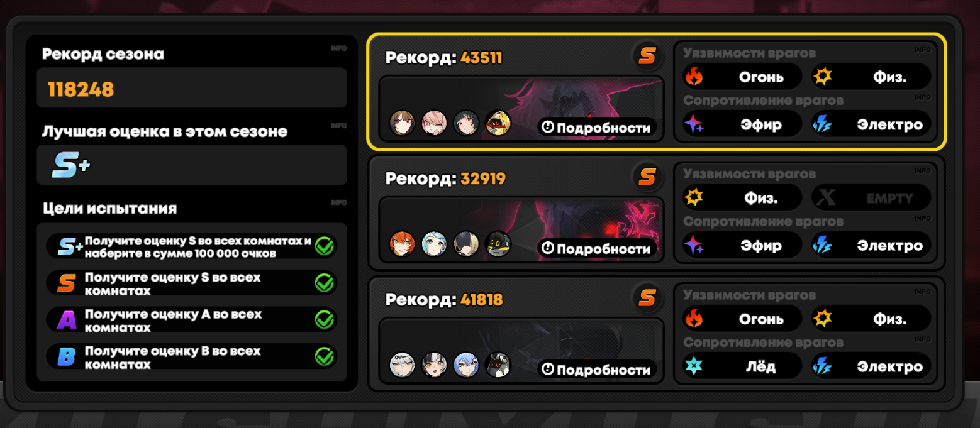
Task: Open Подробности for the 41818 record
Action: (x=597, y=370)
